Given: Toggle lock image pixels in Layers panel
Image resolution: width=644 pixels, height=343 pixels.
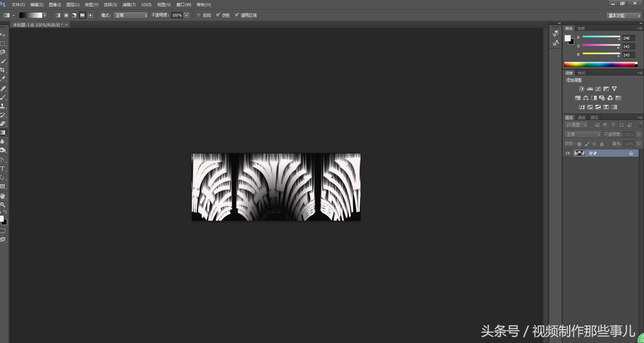Looking at the screenshot, I should (587, 144).
